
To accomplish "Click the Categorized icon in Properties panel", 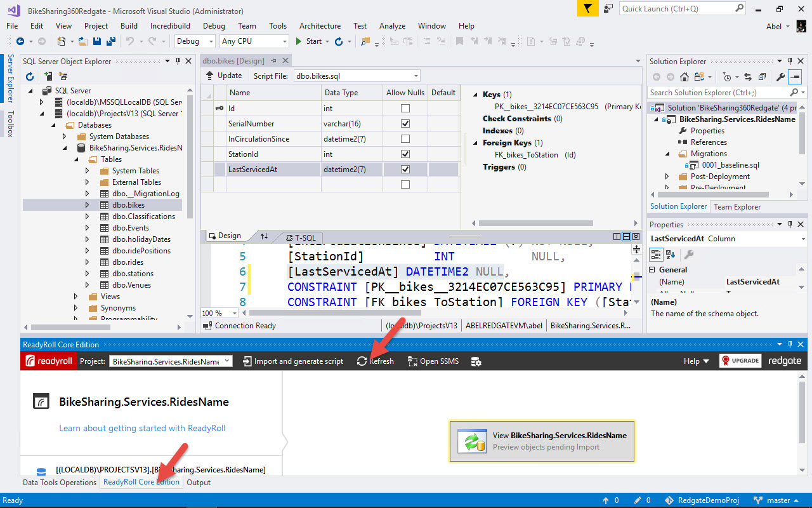I will tap(657, 254).
